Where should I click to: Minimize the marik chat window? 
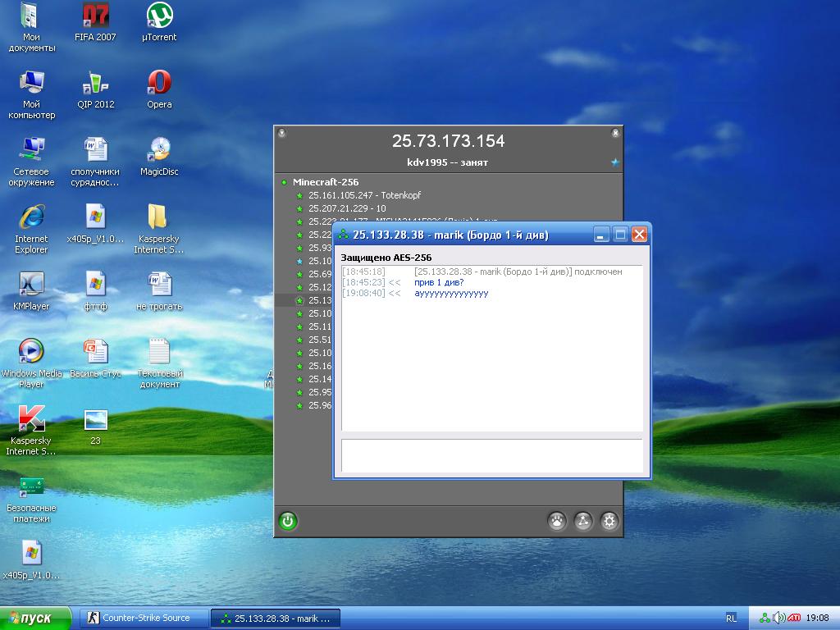[x=601, y=234]
